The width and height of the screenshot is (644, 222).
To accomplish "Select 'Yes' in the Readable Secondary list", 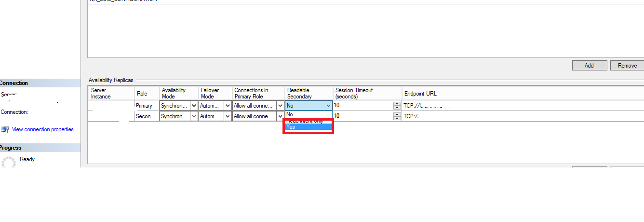I will click(x=309, y=127).
